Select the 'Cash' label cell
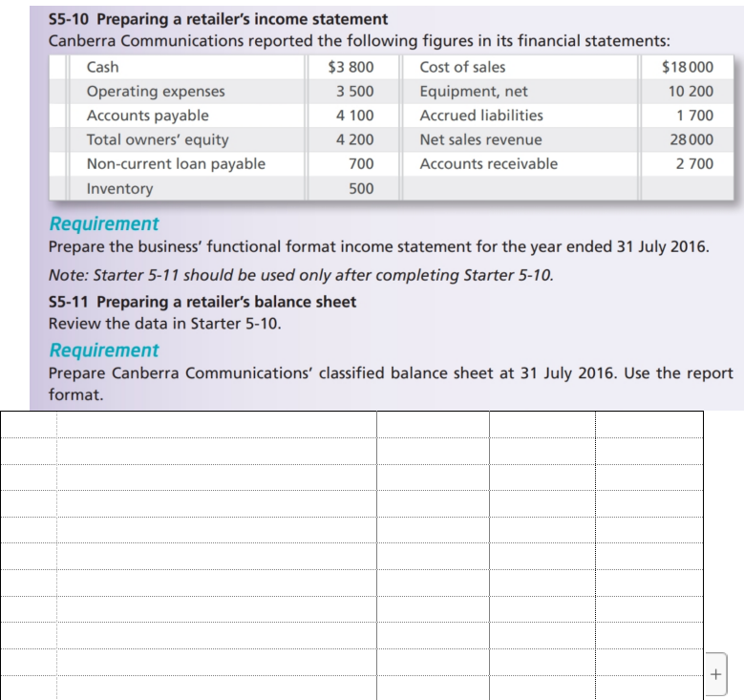The image size is (744, 700). tap(102, 67)
